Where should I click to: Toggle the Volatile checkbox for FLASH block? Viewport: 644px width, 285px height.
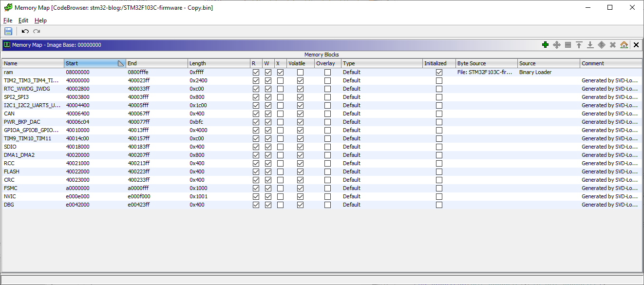[300, 171]
